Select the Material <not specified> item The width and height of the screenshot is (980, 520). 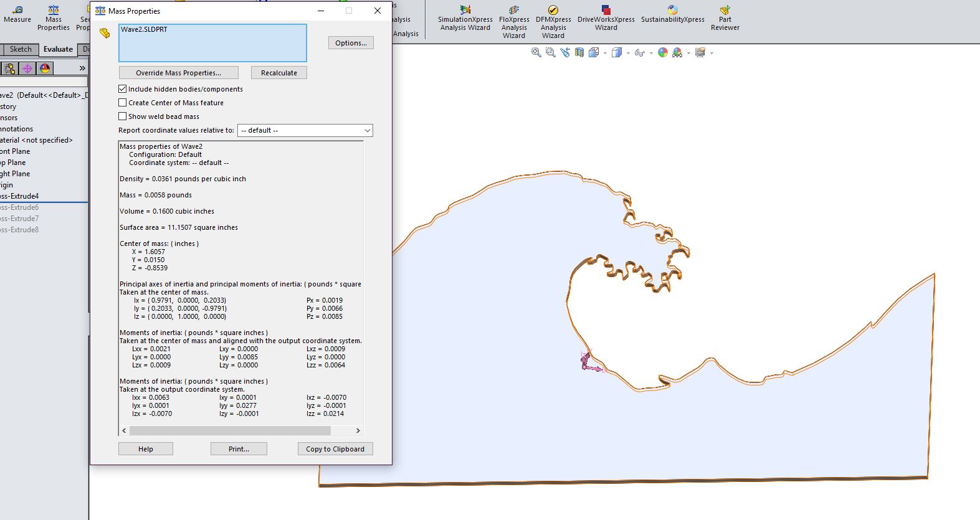click(36, 140)
